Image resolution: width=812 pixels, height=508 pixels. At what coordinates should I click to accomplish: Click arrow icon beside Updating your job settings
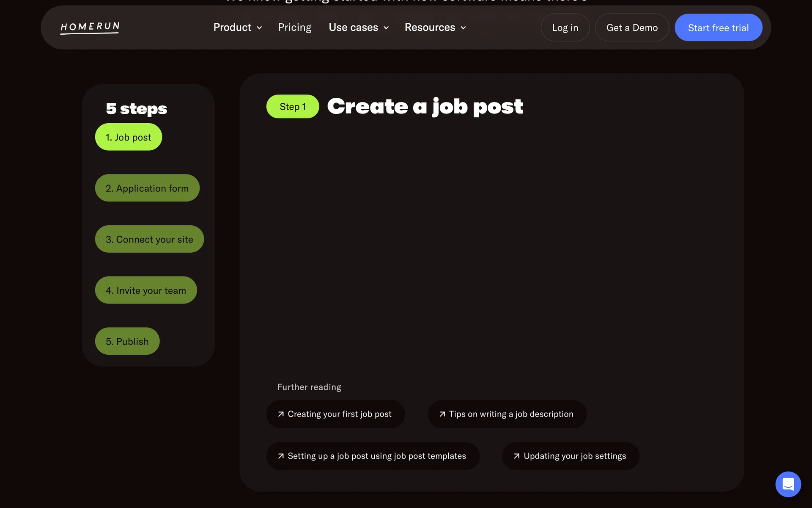(516, 456)
